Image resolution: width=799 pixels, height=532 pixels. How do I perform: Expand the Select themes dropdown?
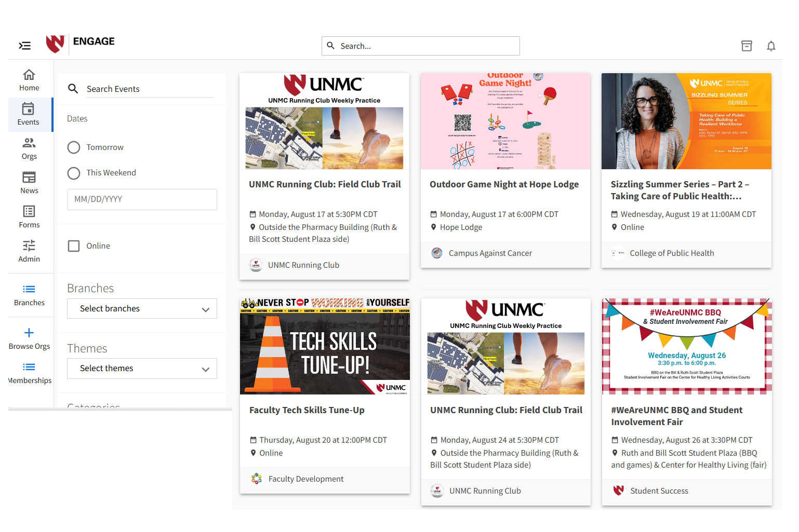coord(142,369)
